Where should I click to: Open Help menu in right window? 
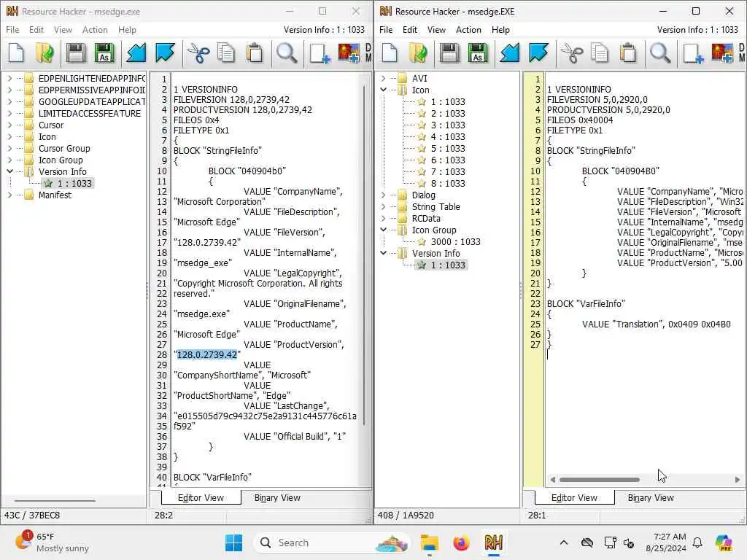(500, 29)
